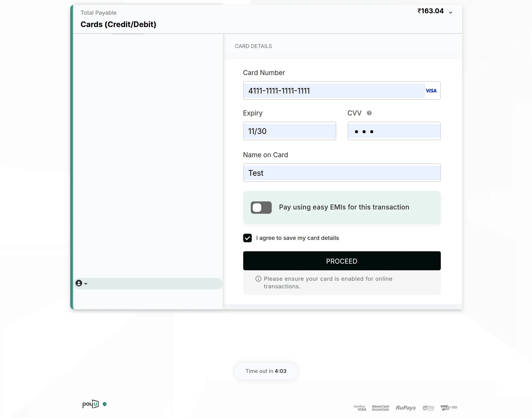Enable the easy EMIs toggle switch

261,208
